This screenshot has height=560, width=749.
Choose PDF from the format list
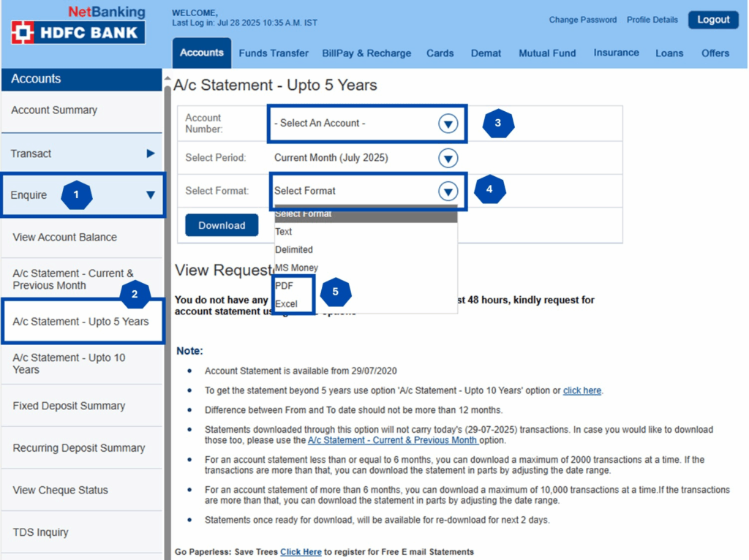284,286
